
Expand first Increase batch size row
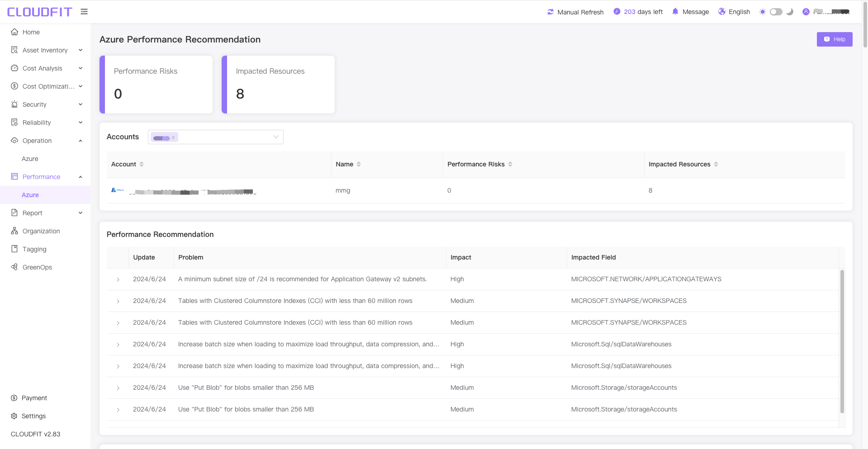pos(118,345)
